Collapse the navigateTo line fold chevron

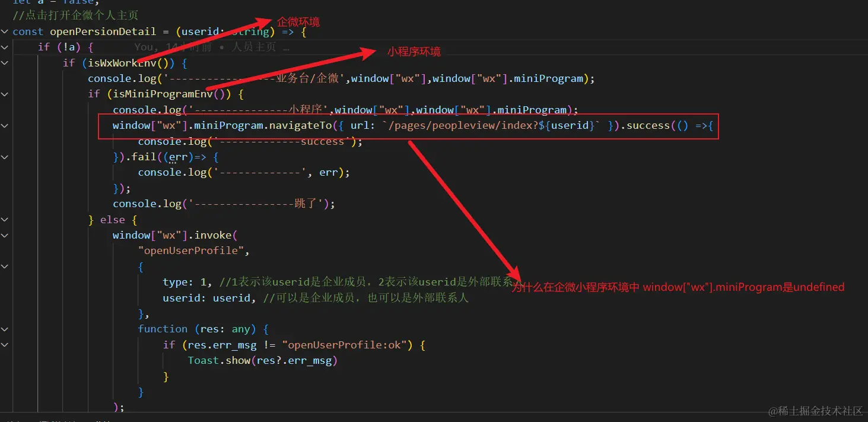pos(5,125)
